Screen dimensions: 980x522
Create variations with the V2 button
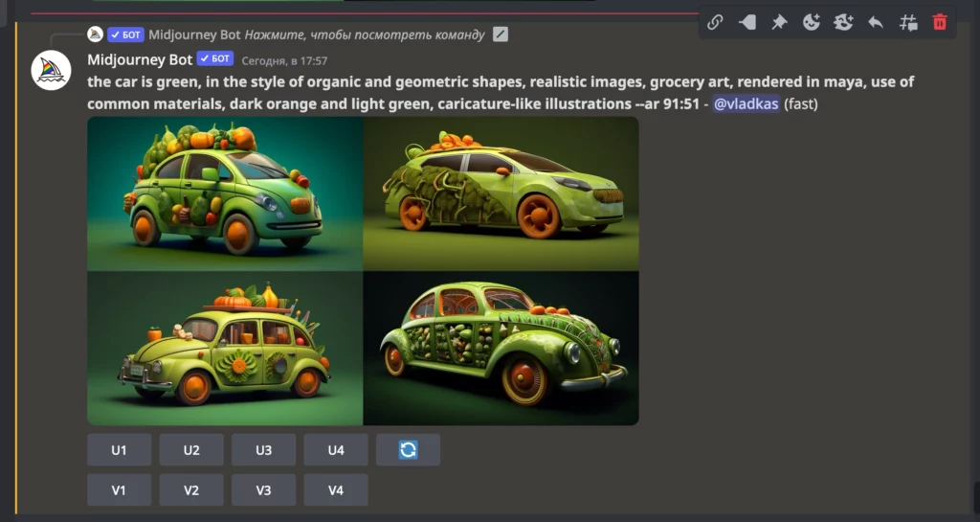click(x=191, y=489)
